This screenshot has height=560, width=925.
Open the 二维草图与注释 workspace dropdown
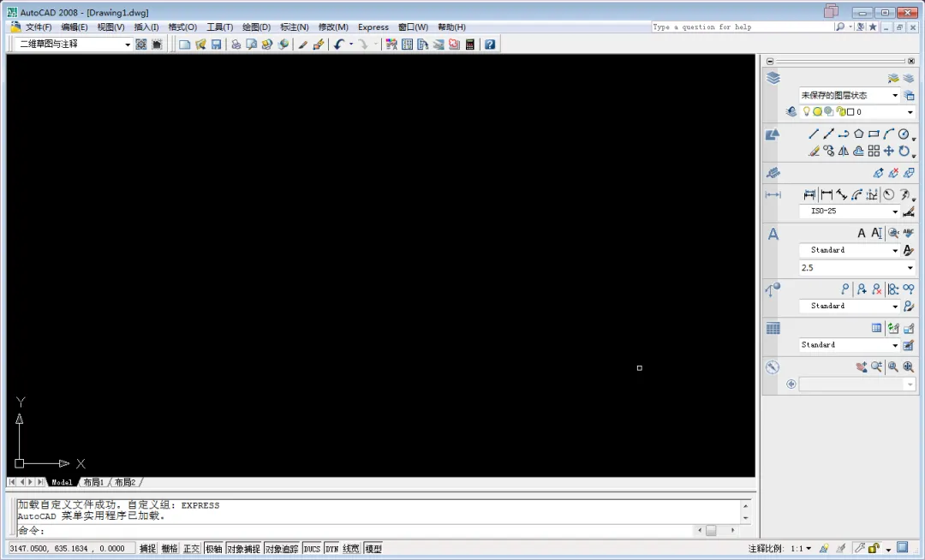128,45
